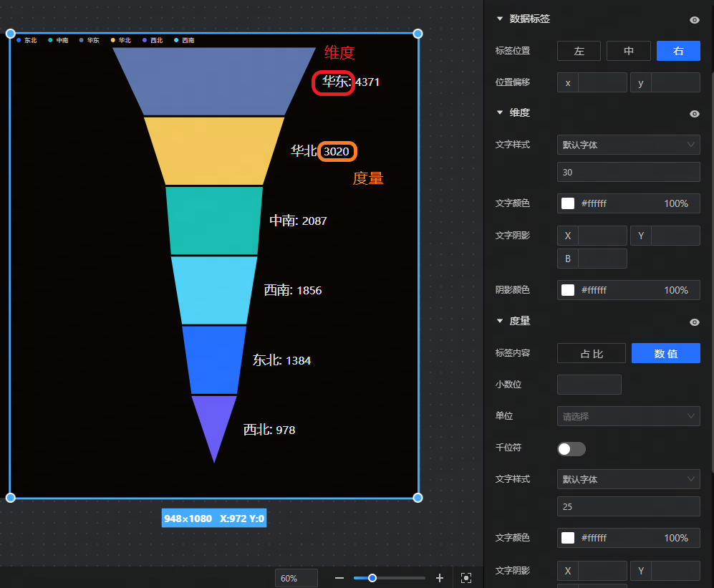The image size is (714, 588).
Task: Click the 华东 legend marker in chart
Action: point(82,41)
